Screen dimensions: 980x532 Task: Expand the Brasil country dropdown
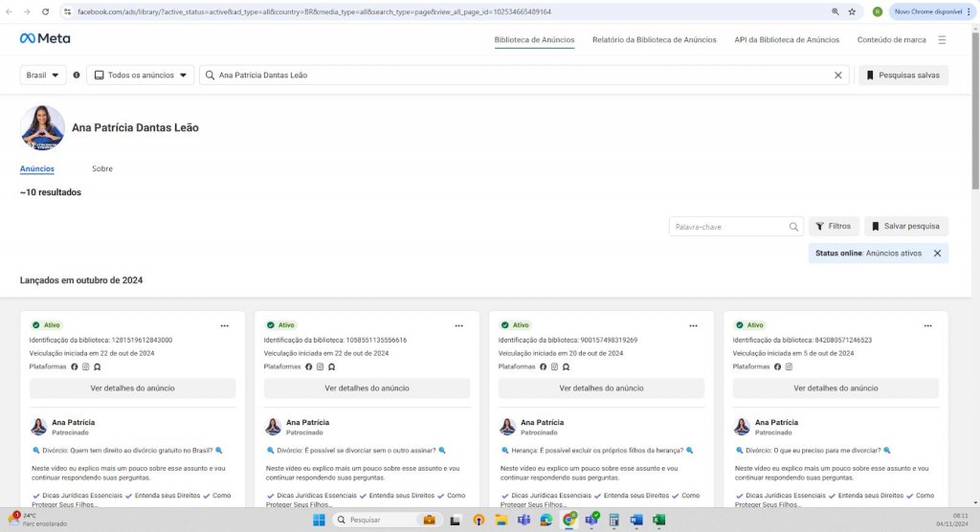tap(43, 75)
